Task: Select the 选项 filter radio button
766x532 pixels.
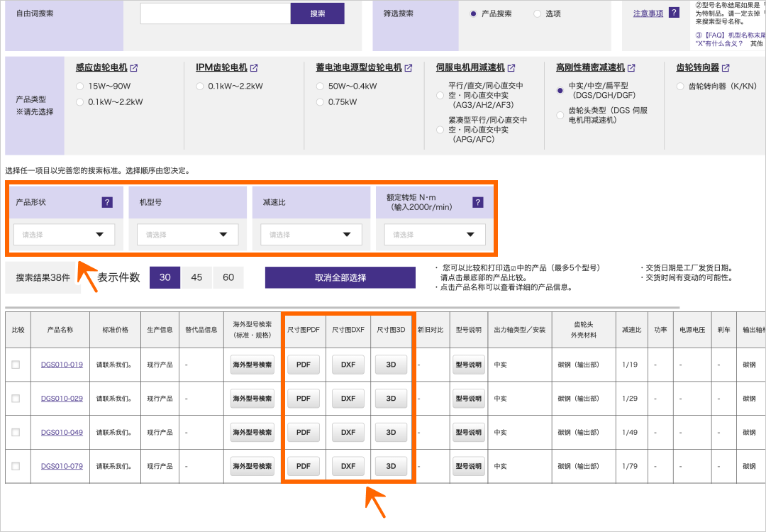Action: [537, 13]
